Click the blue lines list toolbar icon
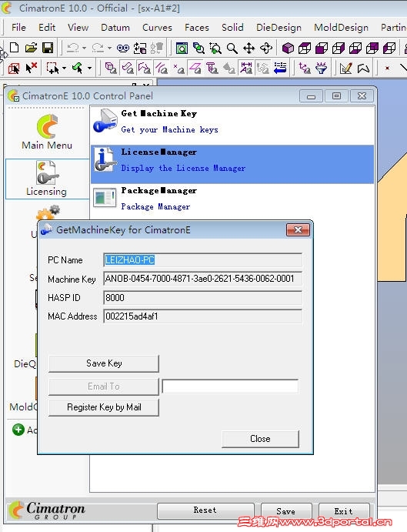407x532 pixels. [x=280, y=68]
